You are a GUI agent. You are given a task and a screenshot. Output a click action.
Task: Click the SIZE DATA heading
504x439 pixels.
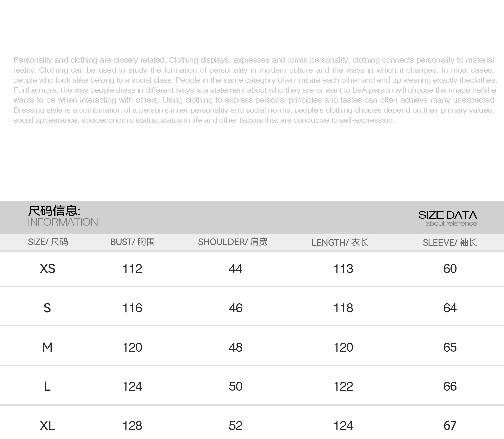click(448, 215)
